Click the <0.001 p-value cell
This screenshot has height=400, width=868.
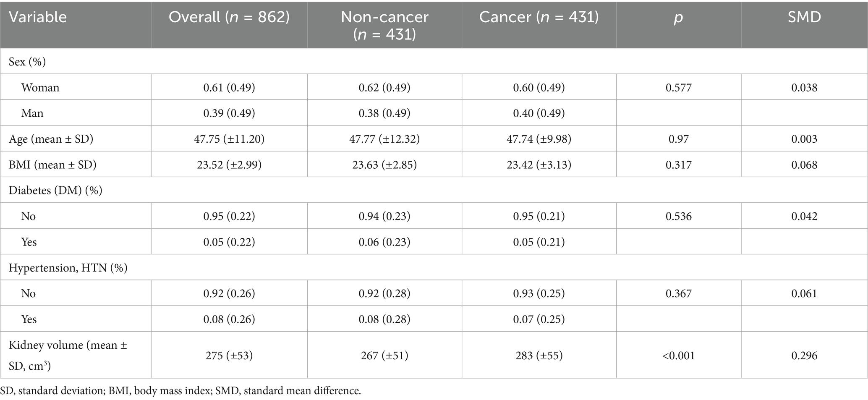(x=678, y=356)
